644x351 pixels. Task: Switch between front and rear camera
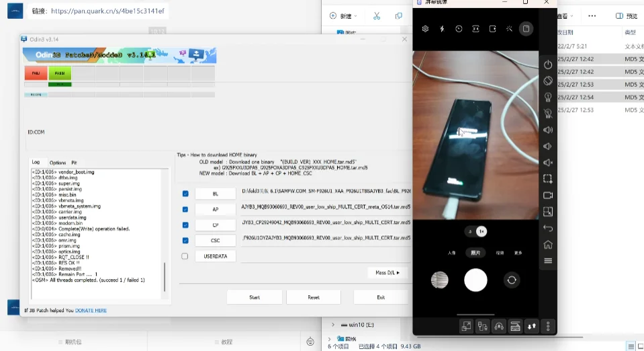click(x=512, y=280)
